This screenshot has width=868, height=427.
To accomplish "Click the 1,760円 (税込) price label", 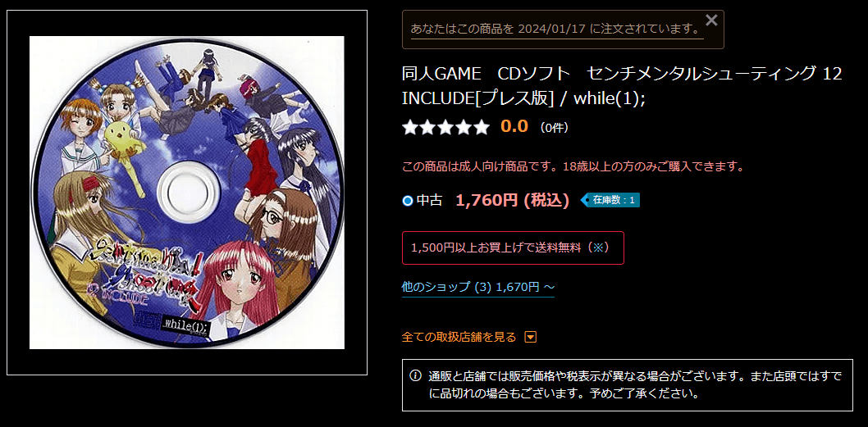I will 513,200.
